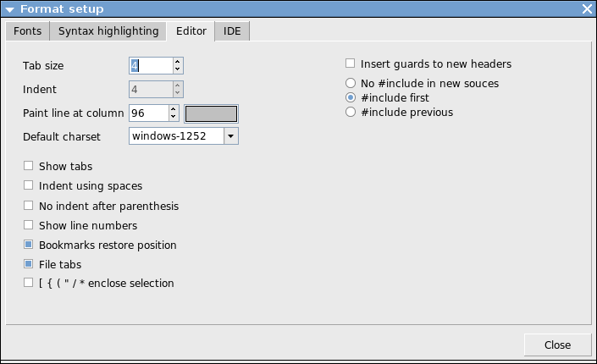Collapse the Format setup title bar arrow
The height and width of the screenshot is (364, 597).
click(10, 9)
